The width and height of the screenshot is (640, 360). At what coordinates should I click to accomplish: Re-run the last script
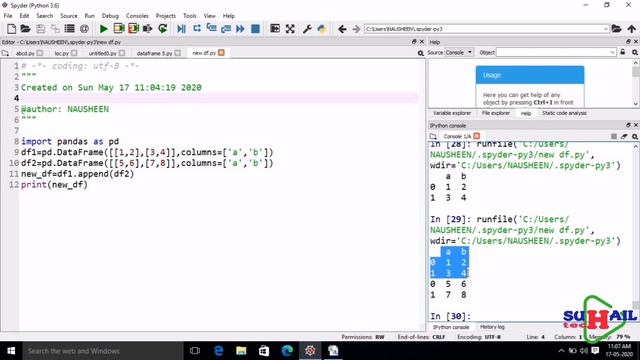click(162, 29)
